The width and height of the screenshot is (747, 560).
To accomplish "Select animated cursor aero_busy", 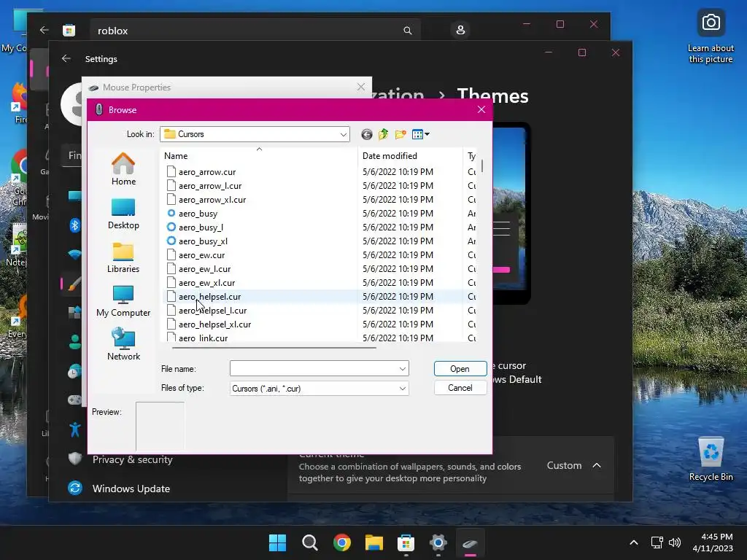I will pyautogui.click(x=198, y=214).
